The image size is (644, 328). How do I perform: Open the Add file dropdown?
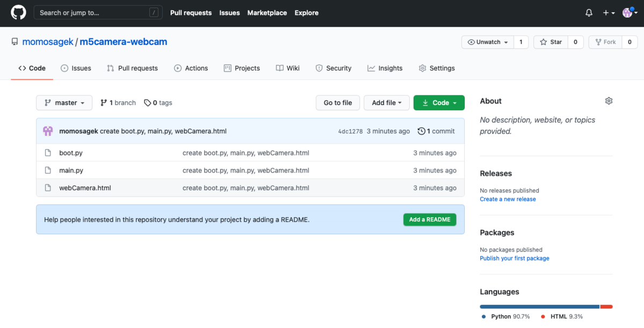point(386,103)
